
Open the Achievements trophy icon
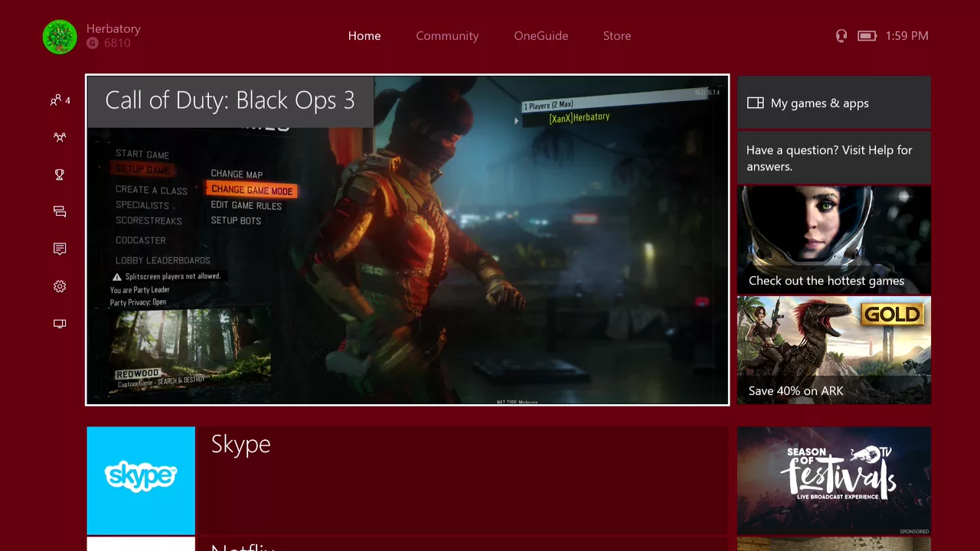pos(60,174)
